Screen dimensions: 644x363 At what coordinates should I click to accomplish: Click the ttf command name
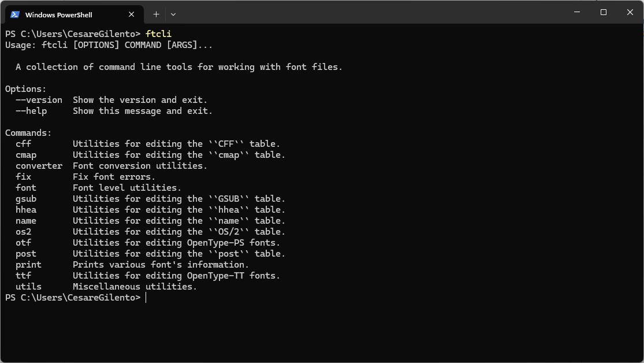pos(24,276)
